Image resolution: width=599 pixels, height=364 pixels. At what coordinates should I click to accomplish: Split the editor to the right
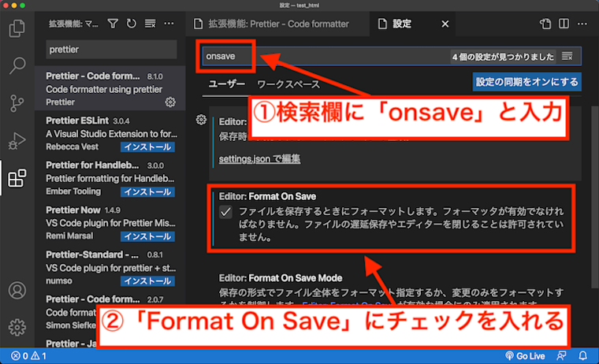click(x=564, y=24)
